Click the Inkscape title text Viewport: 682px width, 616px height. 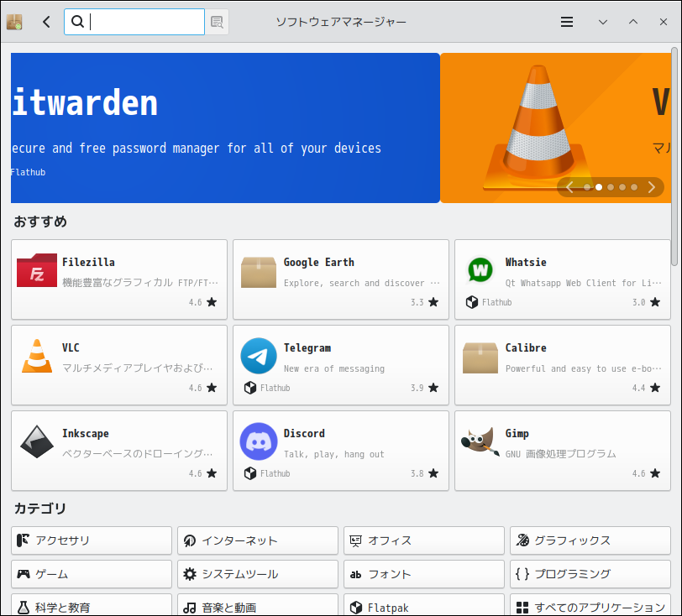(x=86, y=433)
